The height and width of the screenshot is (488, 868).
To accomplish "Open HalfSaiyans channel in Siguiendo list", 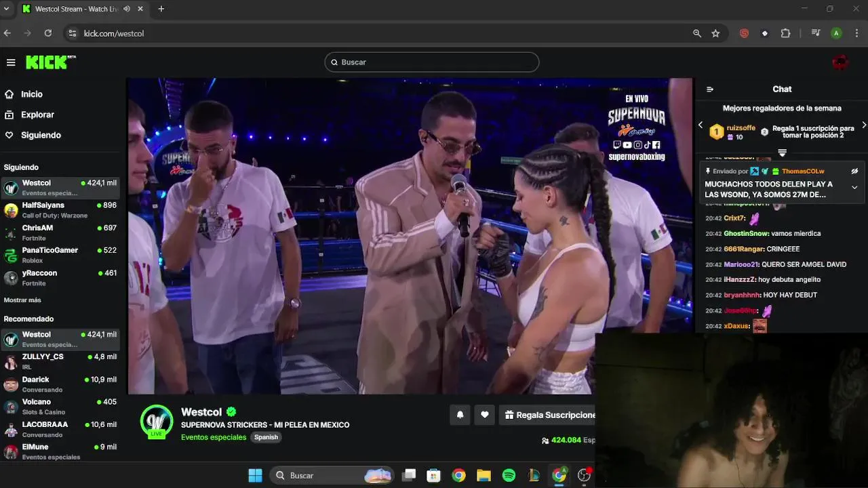I will [x=61, y=210].
